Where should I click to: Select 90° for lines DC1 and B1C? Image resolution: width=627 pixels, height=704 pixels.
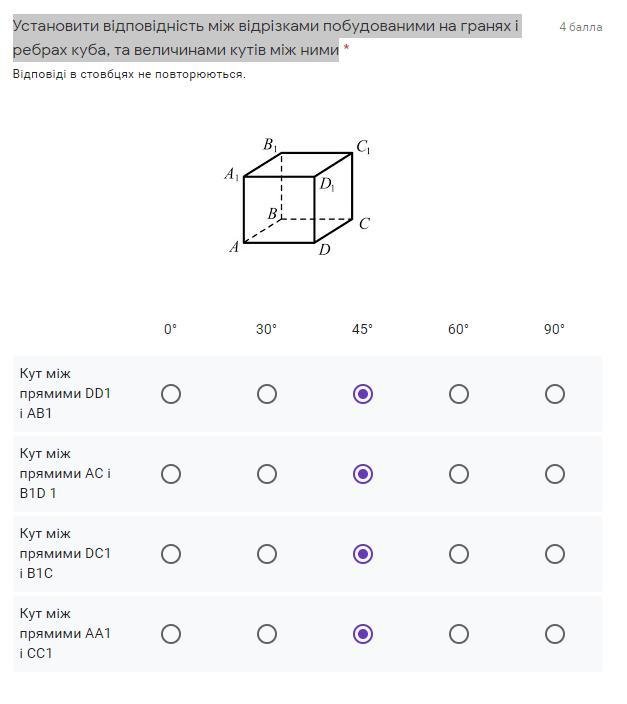coord(555,554)
